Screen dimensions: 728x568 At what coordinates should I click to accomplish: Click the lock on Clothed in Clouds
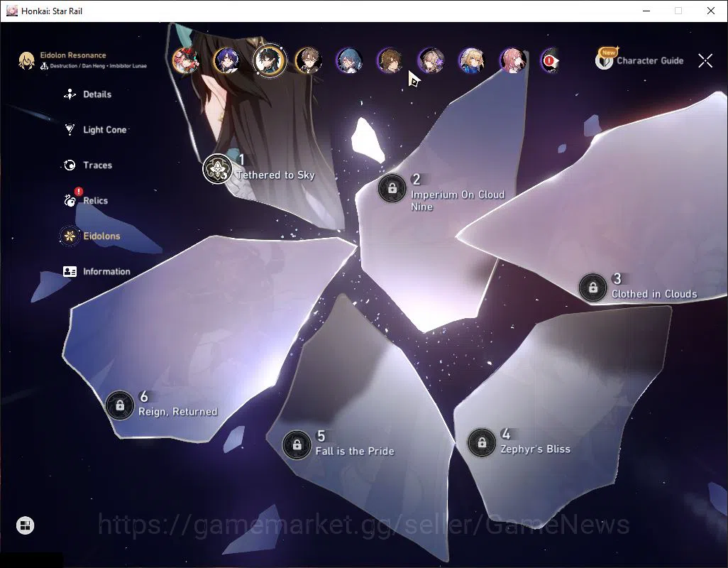[593, 287]
